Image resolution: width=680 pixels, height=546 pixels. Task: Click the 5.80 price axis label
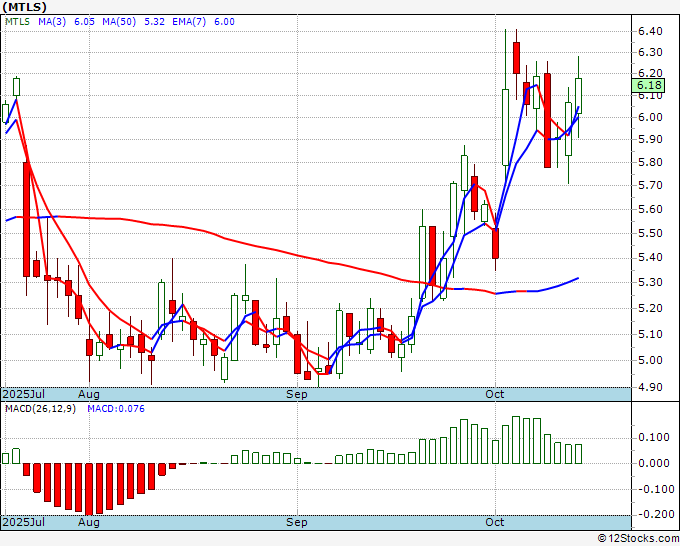tap(650, 163)
